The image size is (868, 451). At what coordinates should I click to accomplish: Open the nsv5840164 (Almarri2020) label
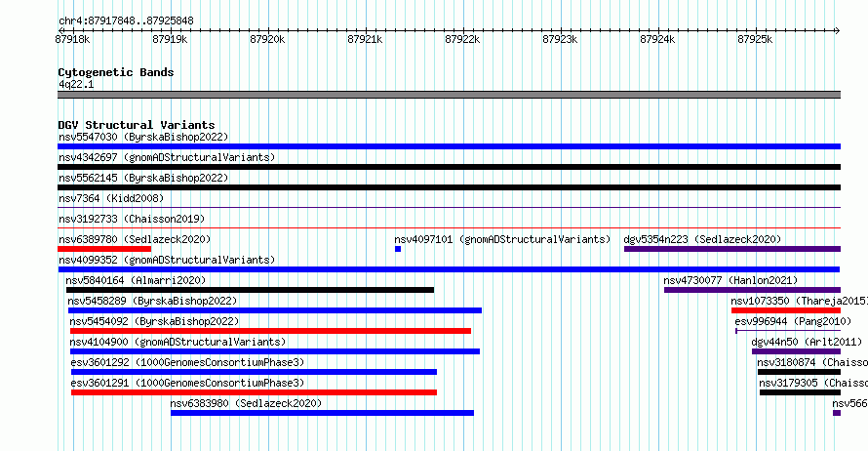click(136, 280)
